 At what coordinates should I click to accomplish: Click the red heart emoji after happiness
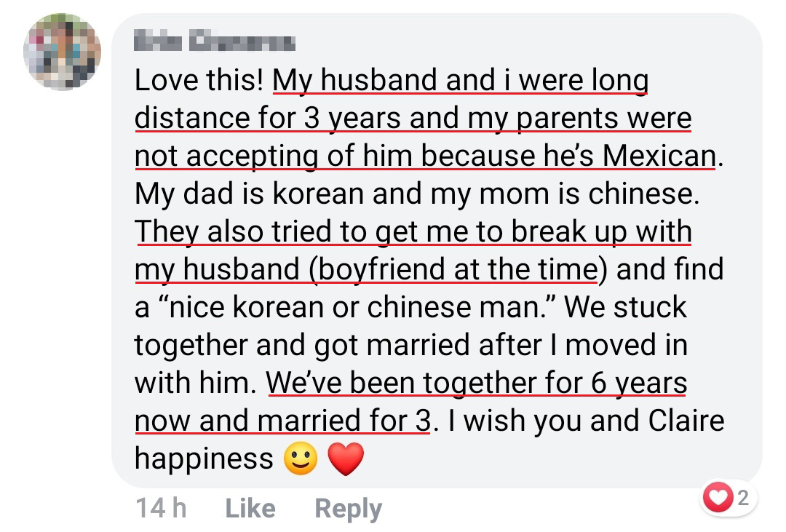click(x=346, y=458)
